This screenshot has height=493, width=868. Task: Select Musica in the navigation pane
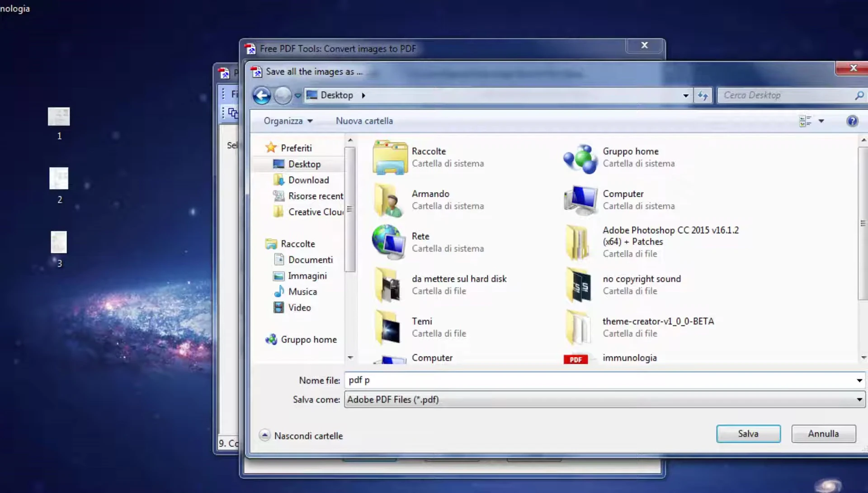click(302, 292)
